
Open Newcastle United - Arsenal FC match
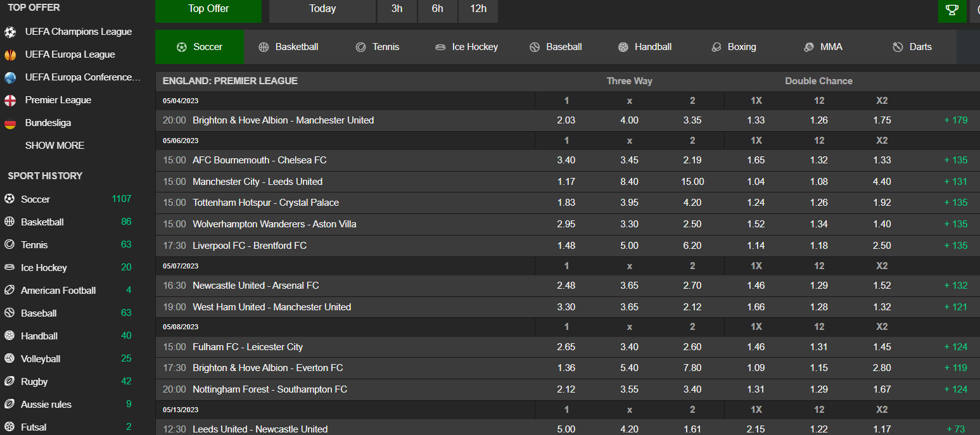click(255, 286)
